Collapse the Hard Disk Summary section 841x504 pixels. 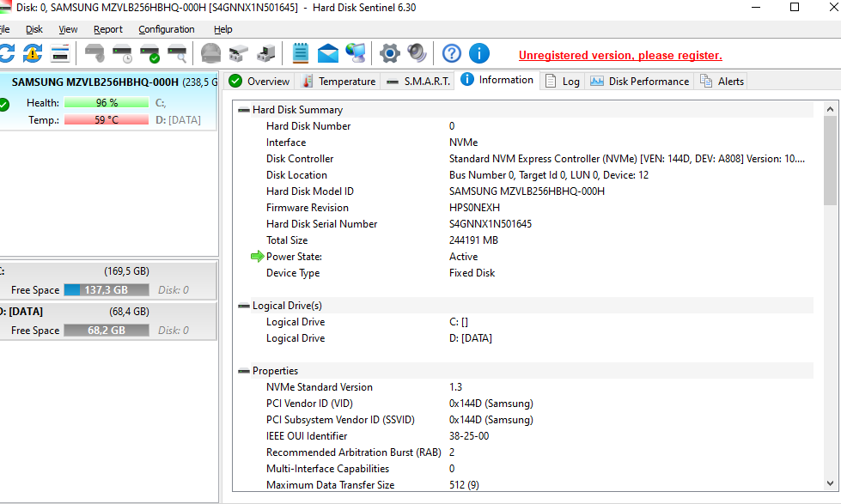coord(244,110)
